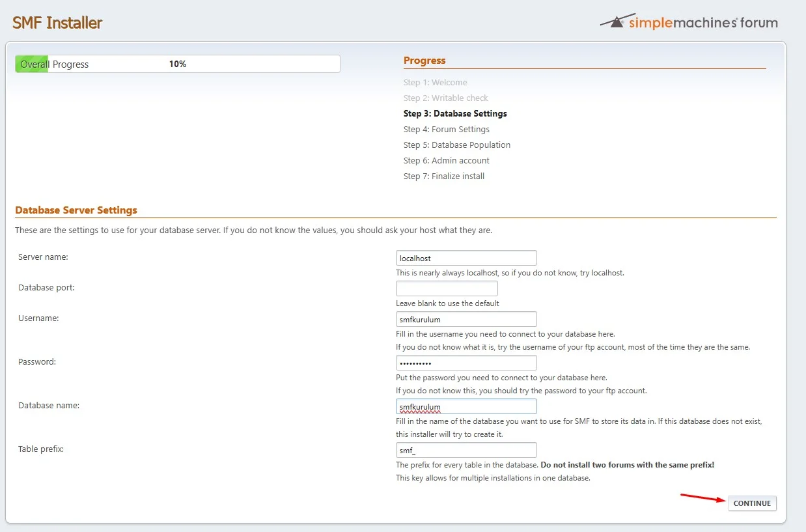Viewport: 806px width, 532px height.
Task: Click the Progress heading
Action: [x=424, y=61]
